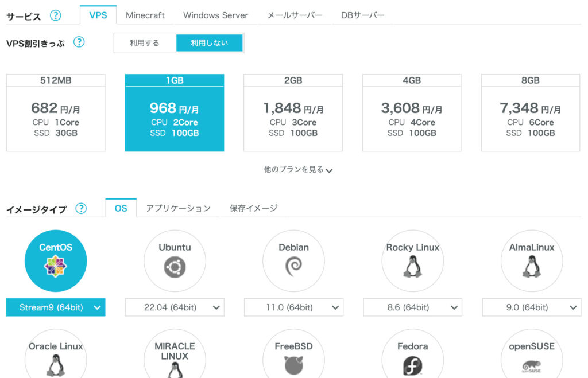588x378 pixels.
Task: Switch to the アプリケーション image tab
Action: click(178, 208)
